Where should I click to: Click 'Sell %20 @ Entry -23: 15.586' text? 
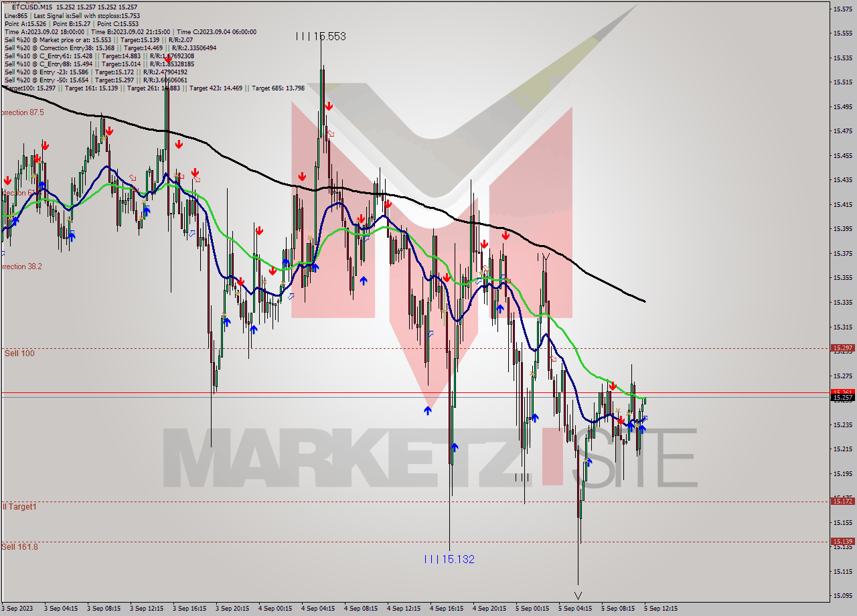[x=46, y=72]
